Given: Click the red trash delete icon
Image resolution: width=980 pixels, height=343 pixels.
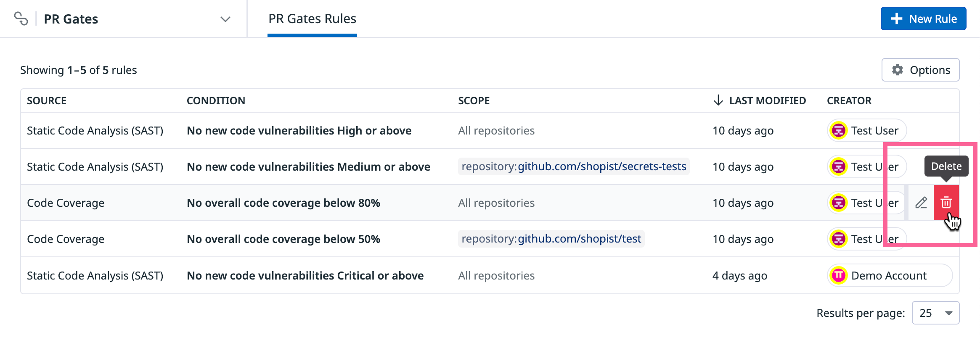Looking at the screenshot, I should tap(946, 203).
